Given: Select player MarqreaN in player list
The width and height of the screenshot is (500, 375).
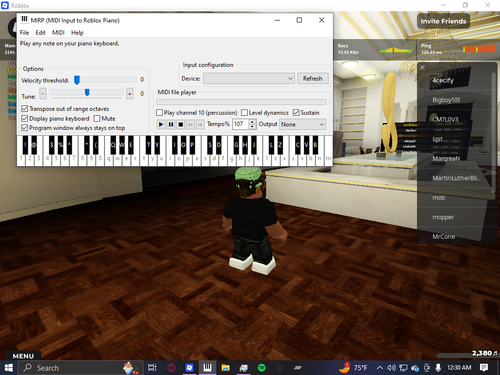Looking at the screenshot, I should tap(446, 159).
